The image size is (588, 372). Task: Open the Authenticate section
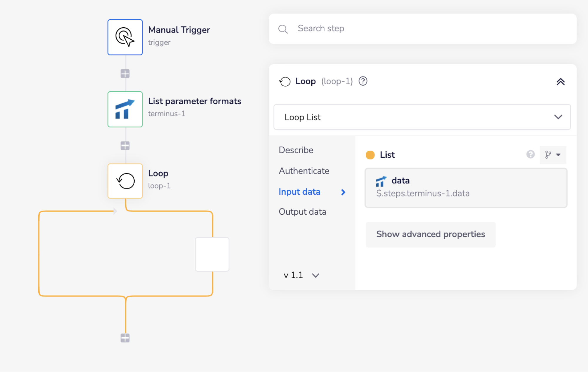(x=304, y=171)
